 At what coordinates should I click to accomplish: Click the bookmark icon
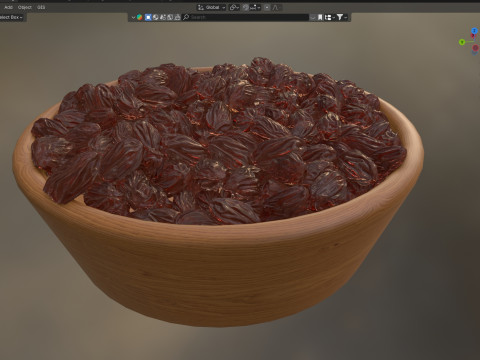click(320, 17)
